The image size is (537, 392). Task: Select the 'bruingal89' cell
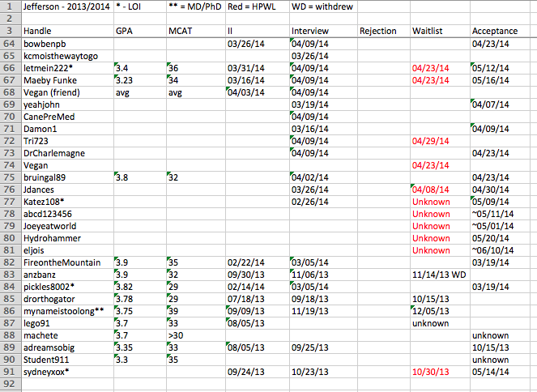[x=67, y=177]
